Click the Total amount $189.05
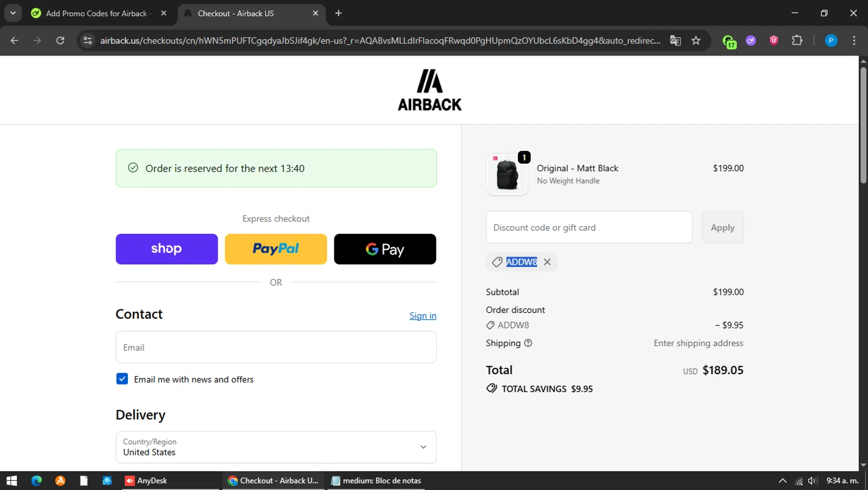 [723, 370]
